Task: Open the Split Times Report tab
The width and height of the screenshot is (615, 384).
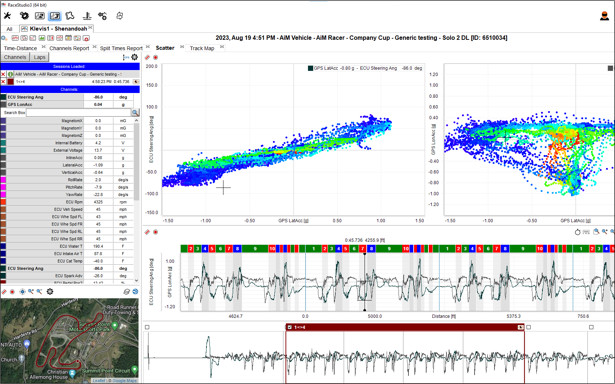Action: [x=121, y=48]
